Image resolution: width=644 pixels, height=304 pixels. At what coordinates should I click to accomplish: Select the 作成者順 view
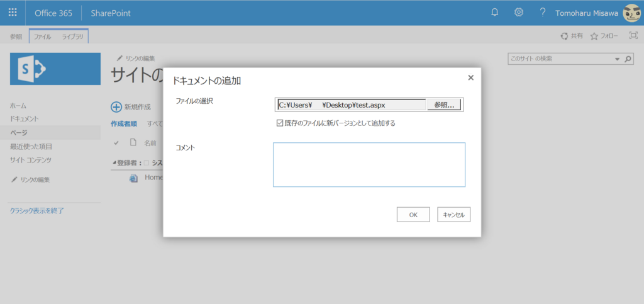click(124, 123)
